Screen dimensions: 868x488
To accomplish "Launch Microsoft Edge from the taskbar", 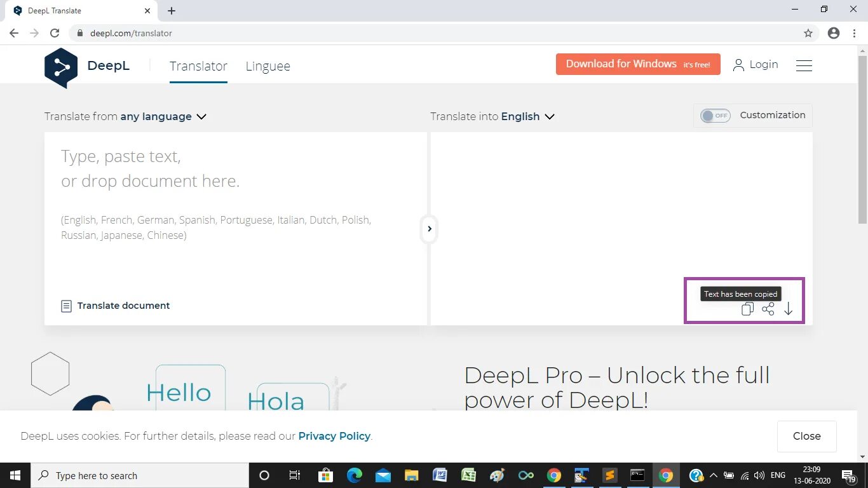I will [355, 475].
